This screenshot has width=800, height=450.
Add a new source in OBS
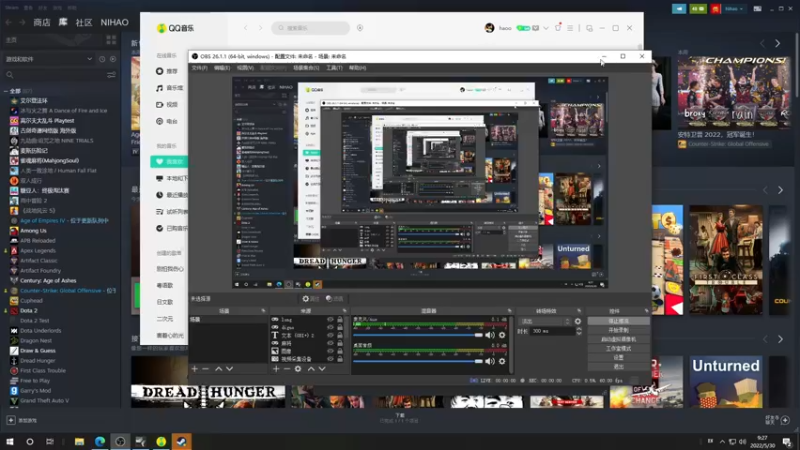pyautogui.click(x=276, y=369)
